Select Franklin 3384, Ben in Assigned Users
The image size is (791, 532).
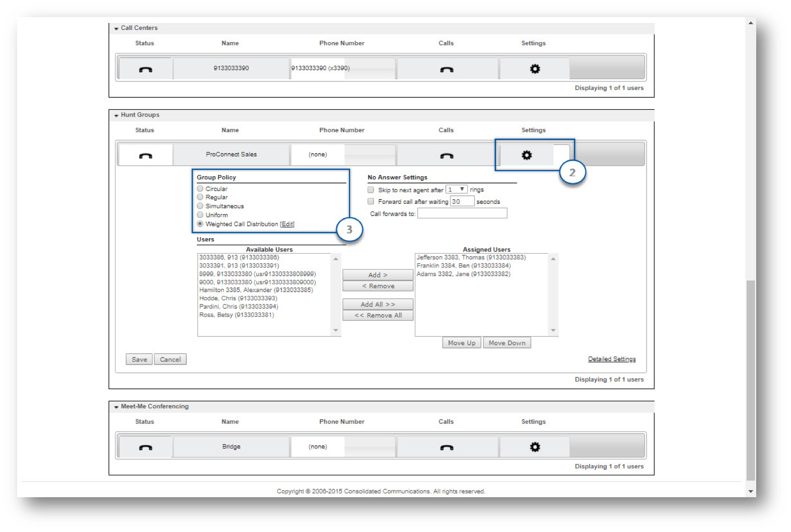[x=463, y=265]
